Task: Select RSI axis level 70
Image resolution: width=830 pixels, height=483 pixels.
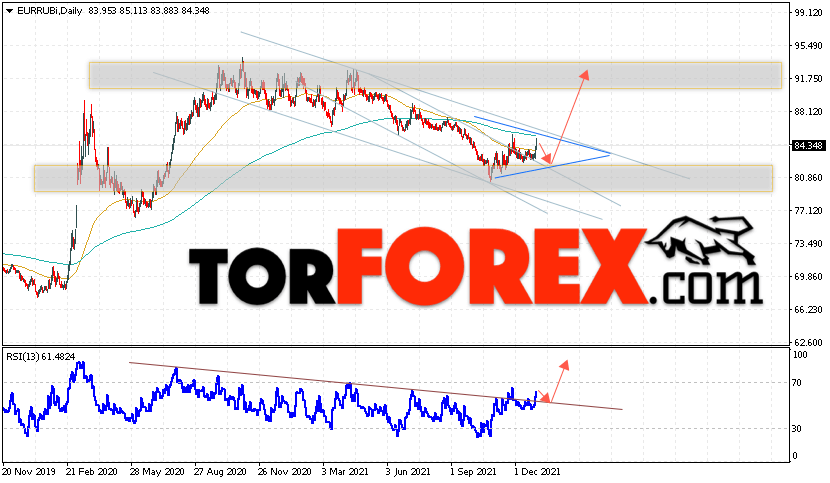Action: [798, 382]
